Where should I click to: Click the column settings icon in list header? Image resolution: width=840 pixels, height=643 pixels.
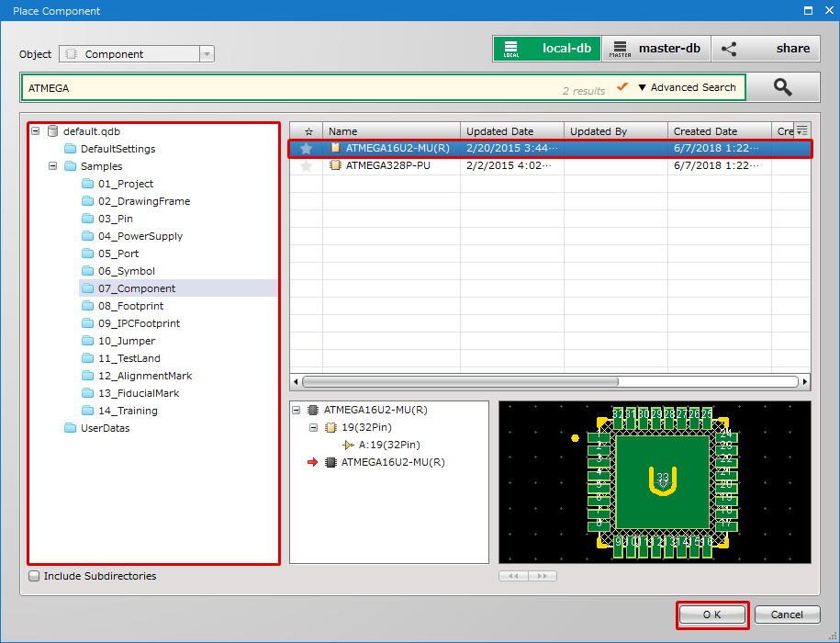coord(801,130)
